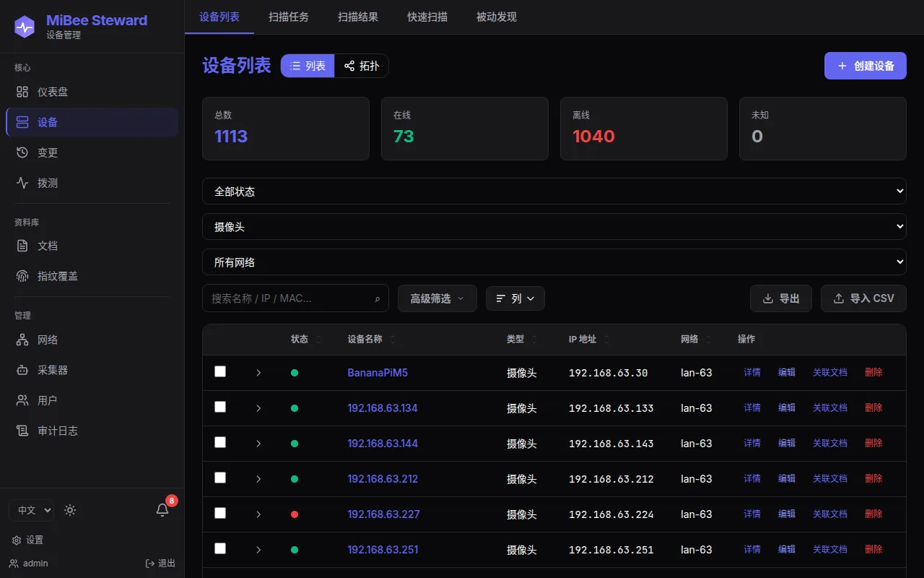Viewport: 924px width, 578px height.
Task: Open 变更 history icon in sidebar
Action: tap(22, 152)
